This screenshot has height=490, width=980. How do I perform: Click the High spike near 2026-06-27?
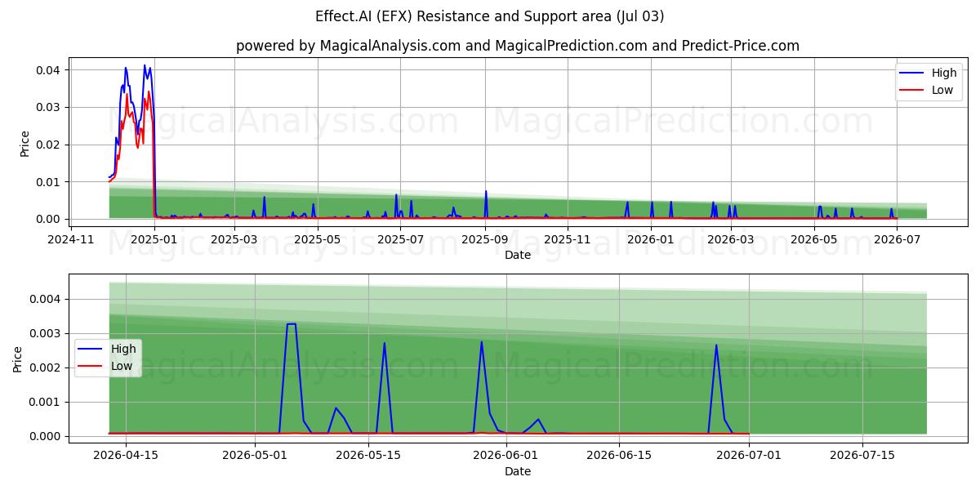coord(716,345)
